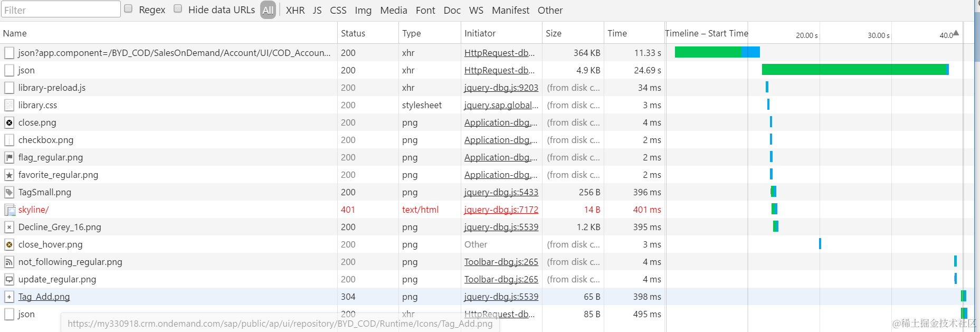
Task: Open jquery.sap.global initiator link
Action: pyautogui.click(x=501, y=105)
